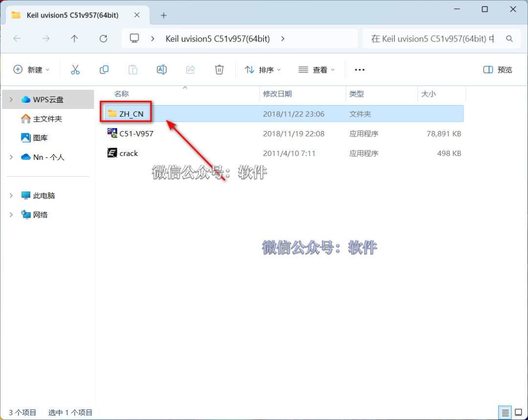
Task: Go up one level with the up arrow
Action: pos(74,39)
